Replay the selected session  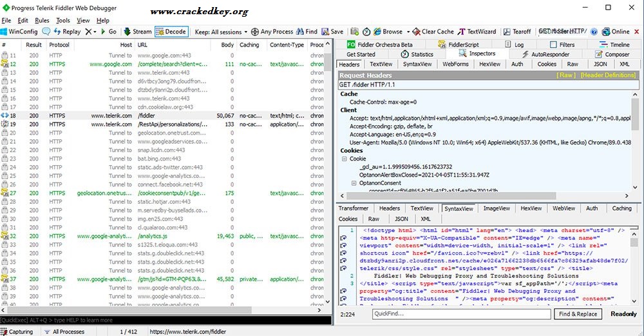coord(67,32)
